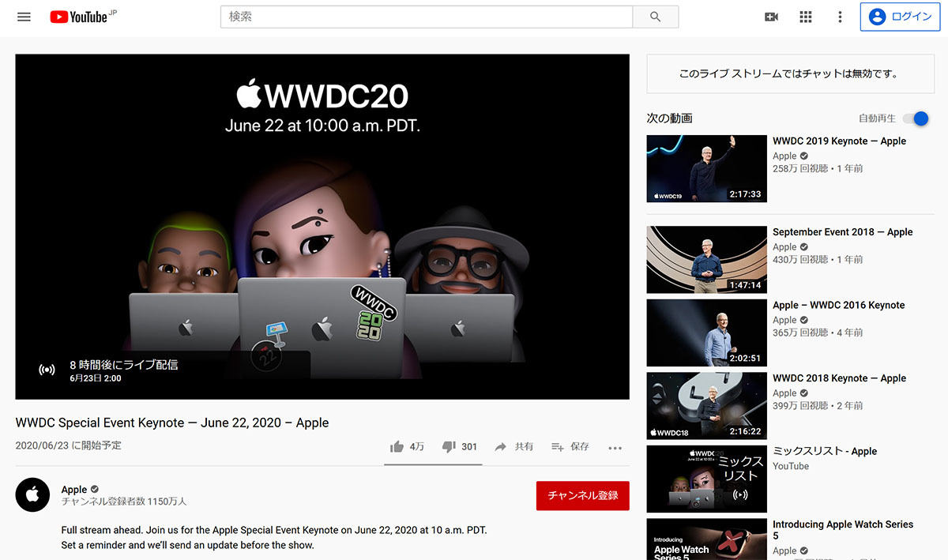Screen dimensions: 948x560
Task: Dislike the video with thumbs down
Action: [x=449, y=447]
